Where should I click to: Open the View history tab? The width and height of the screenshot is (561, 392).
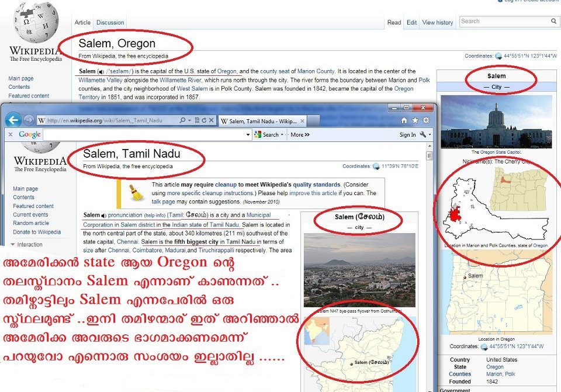click(437, 23)
